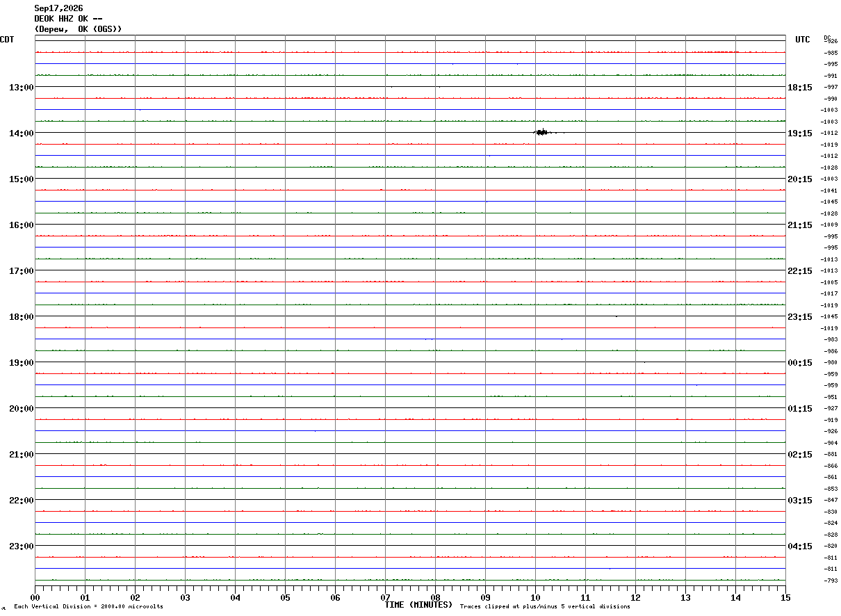The height and width of the screenshot is (616, 841).
Task: Select the 18:00 CDT time label
Action: 21,316
